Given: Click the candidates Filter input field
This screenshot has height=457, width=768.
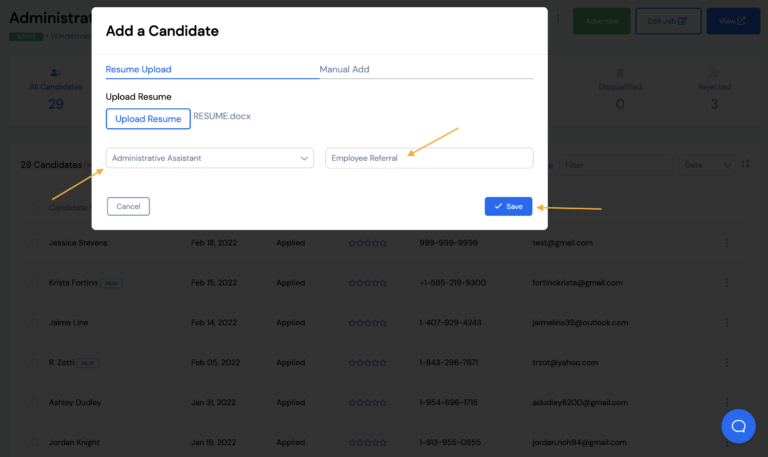Looking at the screenshot, I should click(616, 165).
